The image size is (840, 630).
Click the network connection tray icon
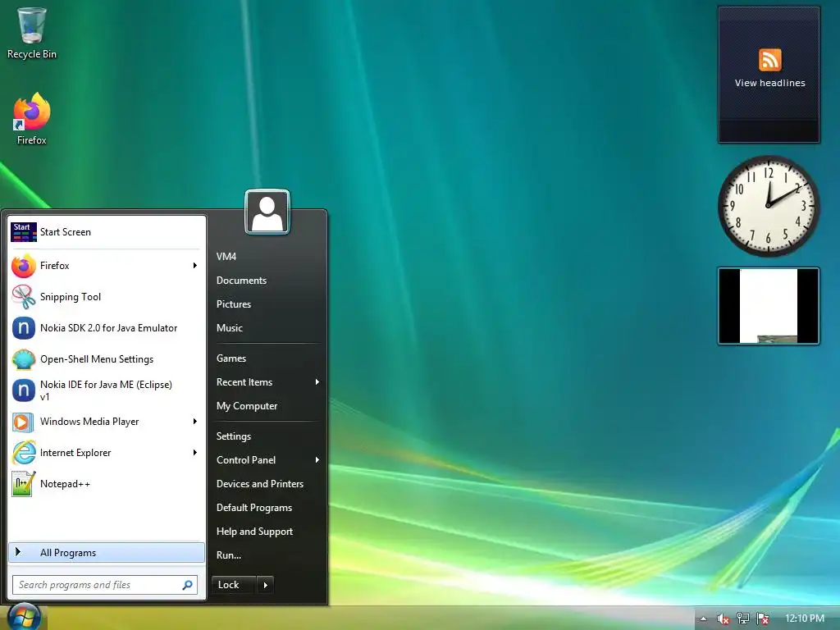click(743, 619)
